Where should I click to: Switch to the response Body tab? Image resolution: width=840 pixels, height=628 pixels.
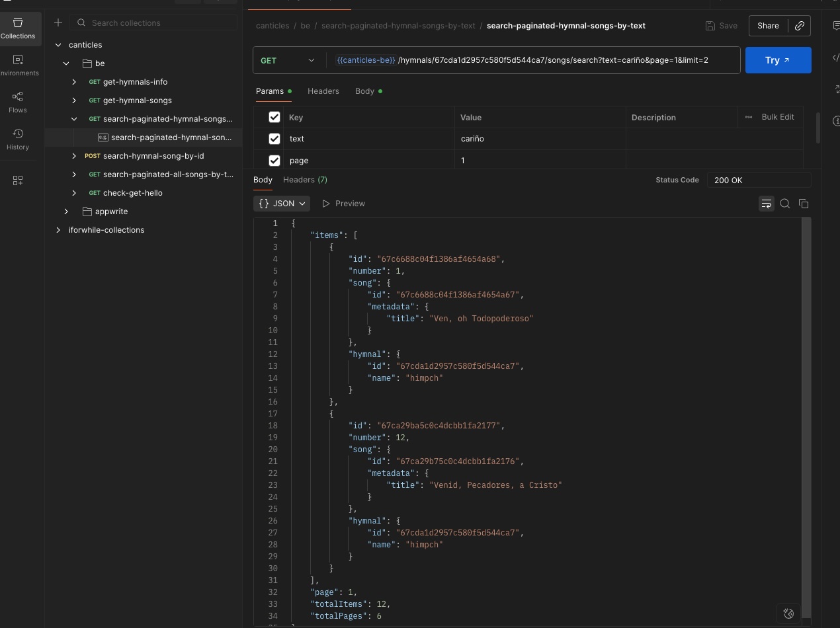coord(263,180)
